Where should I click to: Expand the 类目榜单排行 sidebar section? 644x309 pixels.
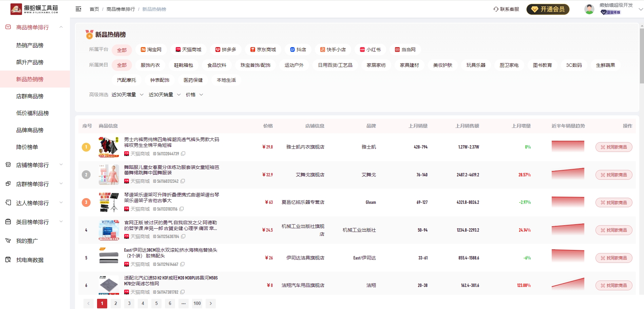[61, 222]
